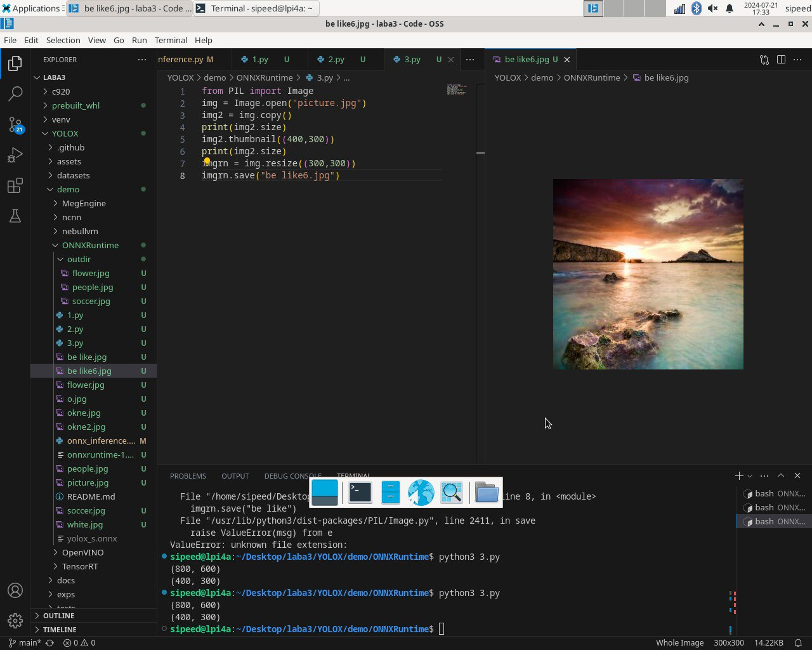
Task: Collapse the ONNXRuntime folder
Action: 89,245
